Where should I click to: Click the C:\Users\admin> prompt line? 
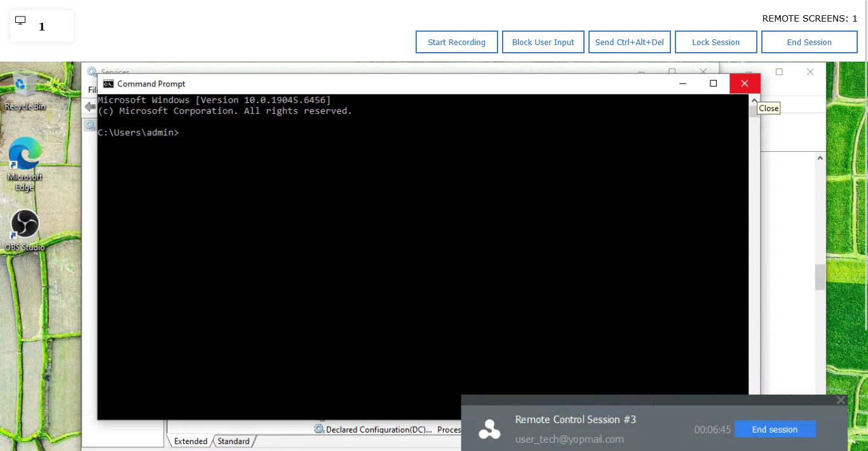pos(139,133)
